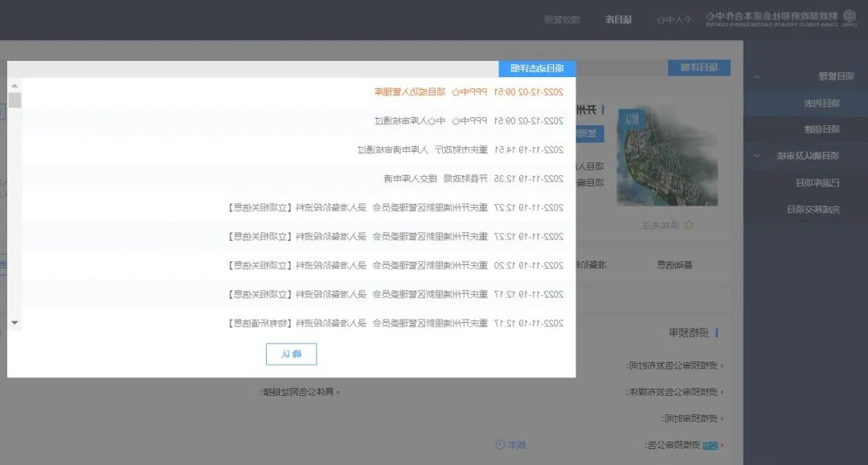
Task: Click the 2022-11-19 14:51 timestamp
Action: tap(529, 150)
